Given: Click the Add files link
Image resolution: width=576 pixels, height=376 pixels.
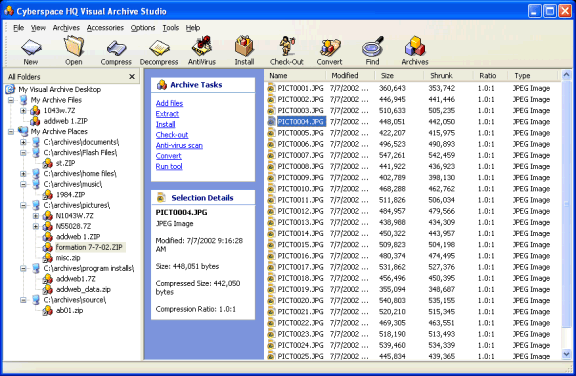Looking at the screenshot, I should pos(169,103).
